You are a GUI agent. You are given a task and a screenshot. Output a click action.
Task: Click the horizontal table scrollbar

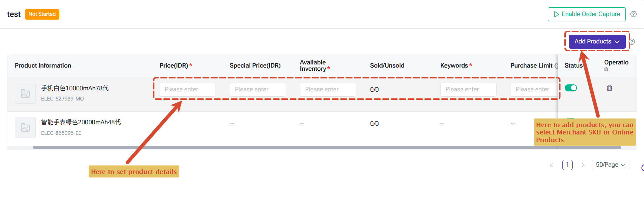tap(327, 147)
